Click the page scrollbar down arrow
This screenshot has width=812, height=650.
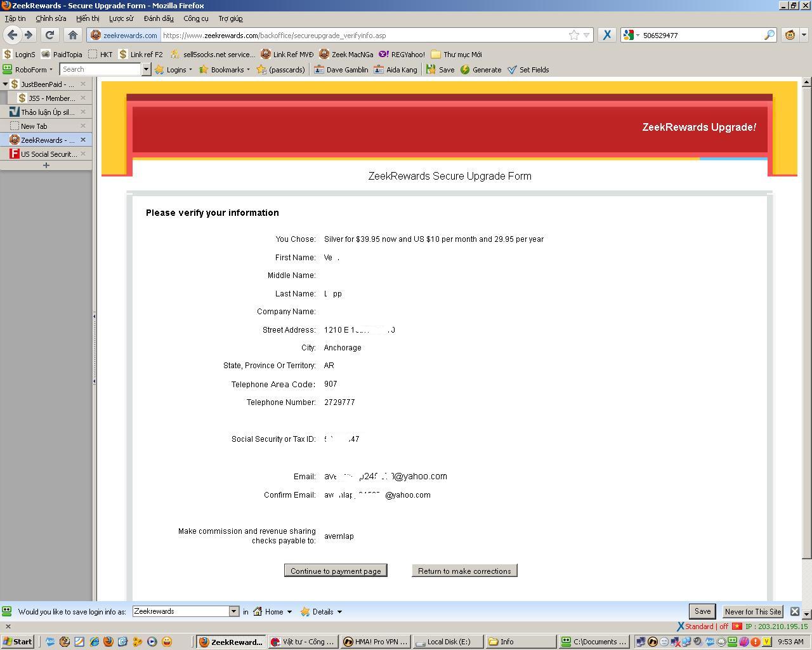click(806, 614)
